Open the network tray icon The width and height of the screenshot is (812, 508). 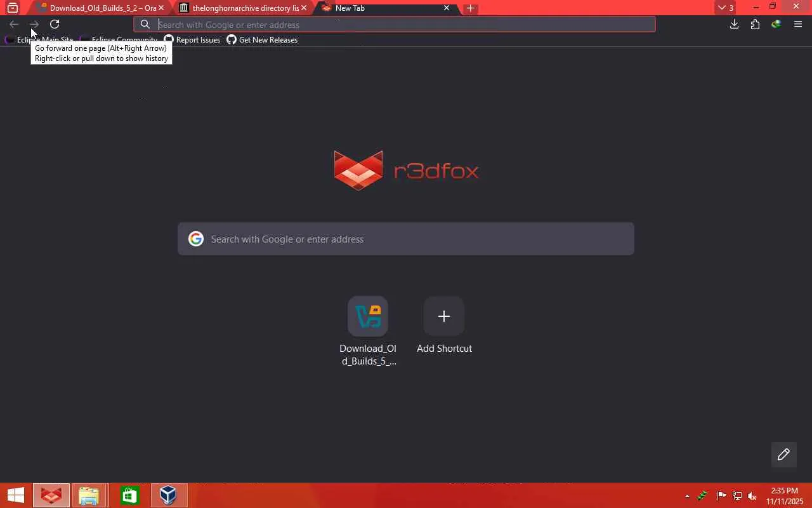tap(737, 496)
